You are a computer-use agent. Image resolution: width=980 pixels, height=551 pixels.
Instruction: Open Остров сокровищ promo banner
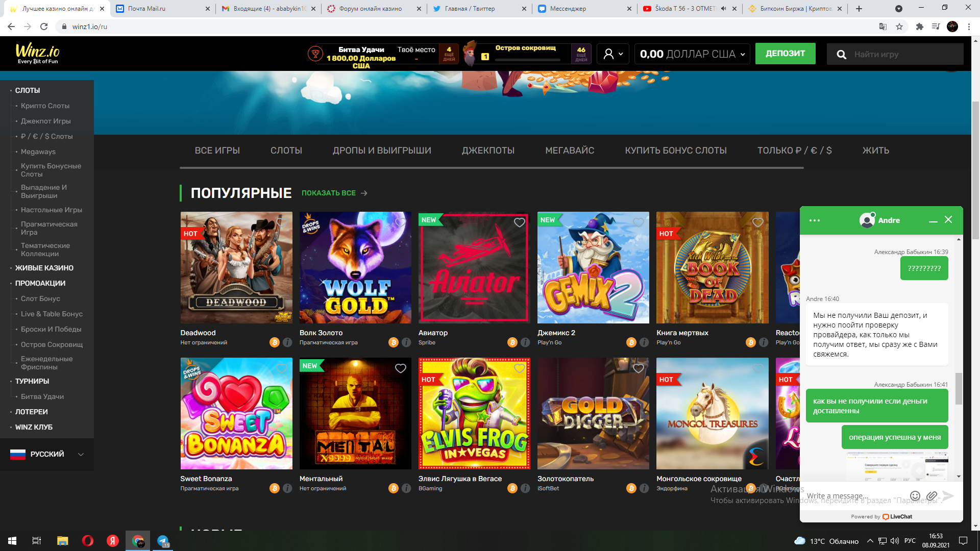[x=526, y=54]
